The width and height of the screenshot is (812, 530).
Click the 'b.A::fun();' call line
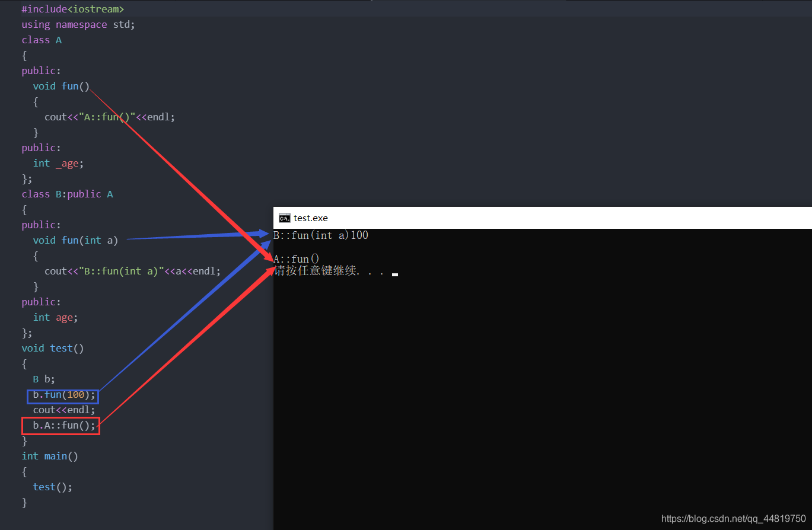pos(64,426)
